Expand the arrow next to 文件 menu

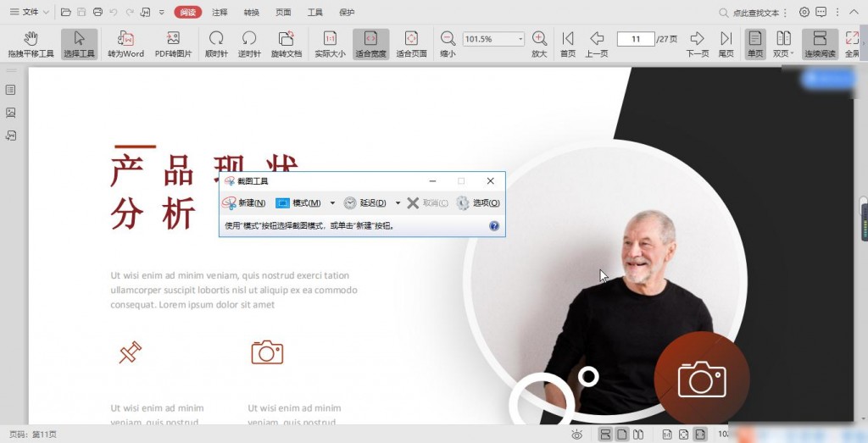[x=47, y=12]
